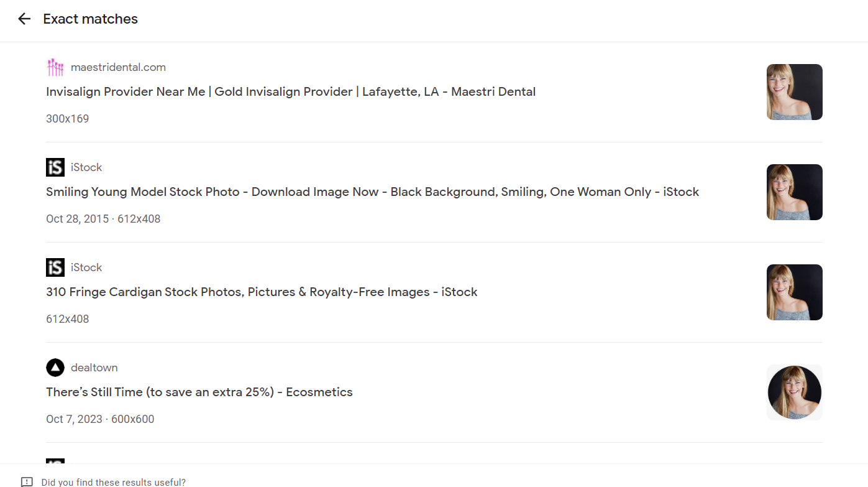Open the circular dealtown result thumbnail
The height and width of the screenshot is (487, 868).
click(795, 392)
